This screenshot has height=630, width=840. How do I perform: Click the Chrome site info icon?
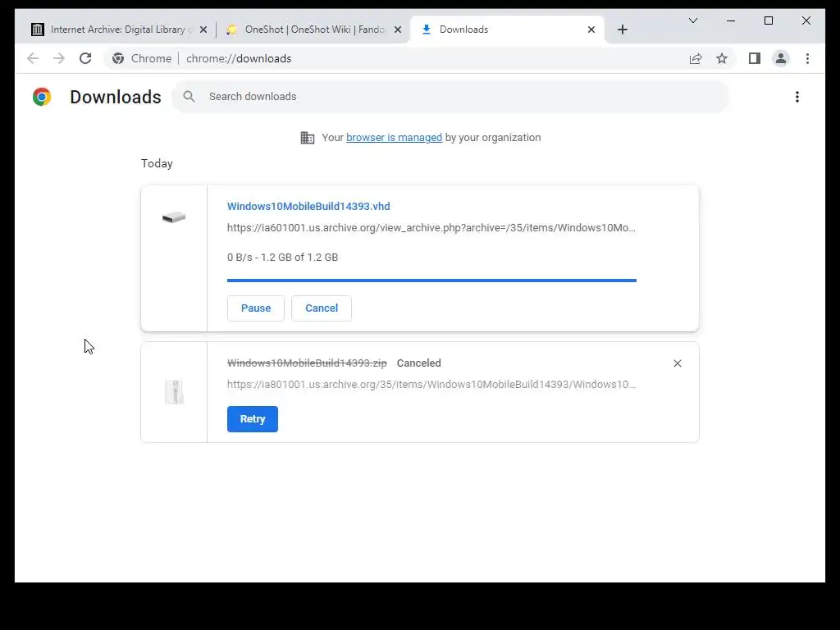pos(118,58)
